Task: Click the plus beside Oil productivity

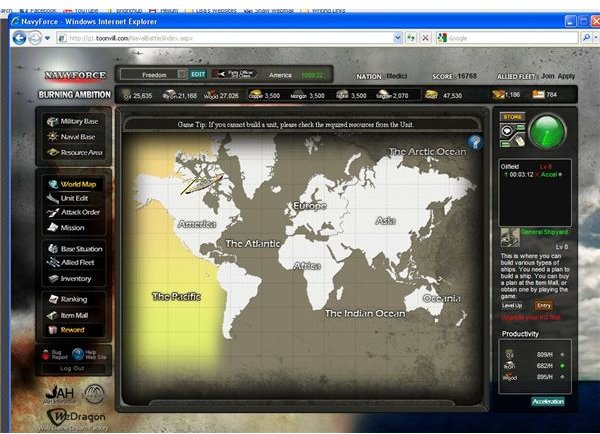Action: click(562, 355)
